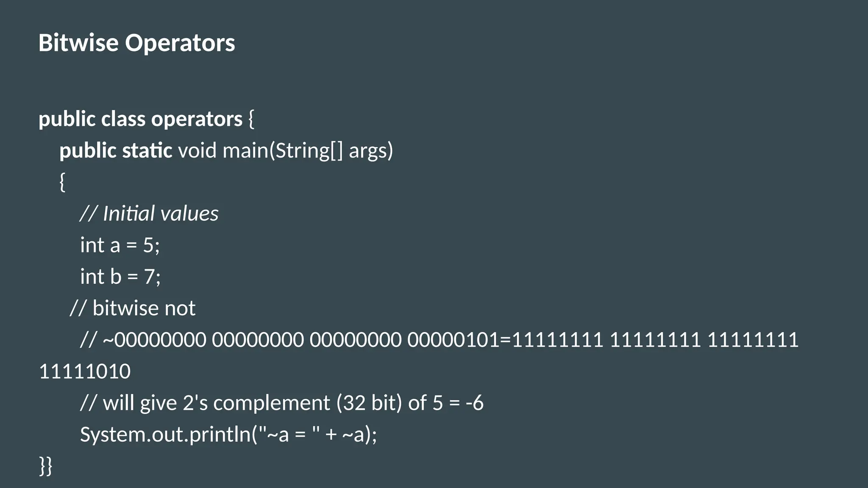The height and width of the screenshot is (488, 868).
Task: Click the "args)" parameter text
Action: coord(371,151)
